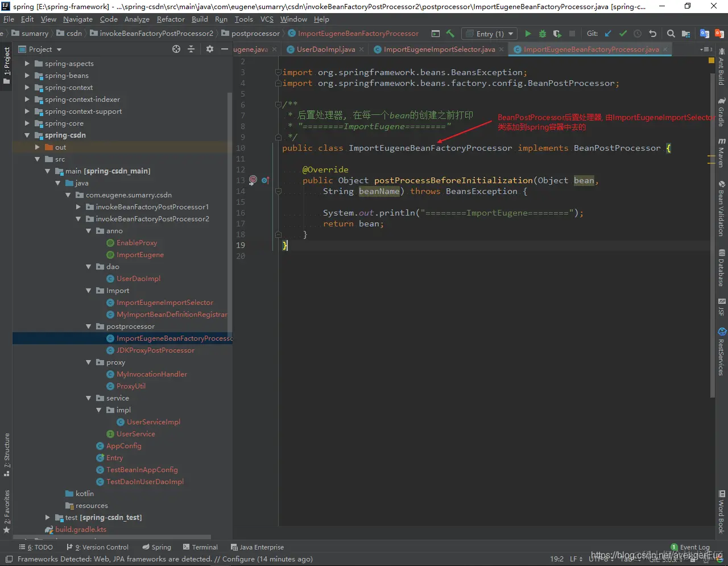This screenshot has width=728, height=566.
Task: Collapse the postprocessor package folder
Action: pos(88,327)
